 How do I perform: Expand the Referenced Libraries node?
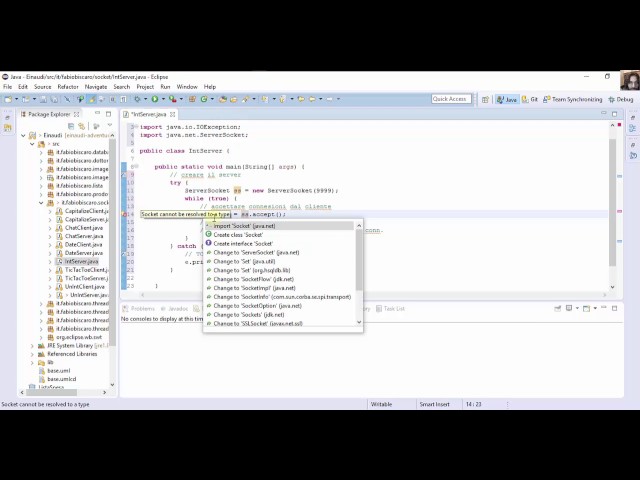coord(32,354)
